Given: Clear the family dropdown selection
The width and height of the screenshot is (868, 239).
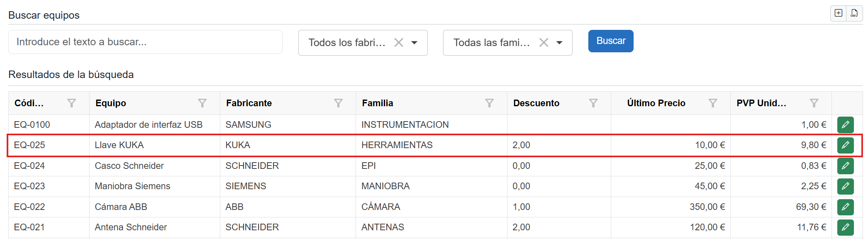Looking at the screenshot, I should coord(544,42).
